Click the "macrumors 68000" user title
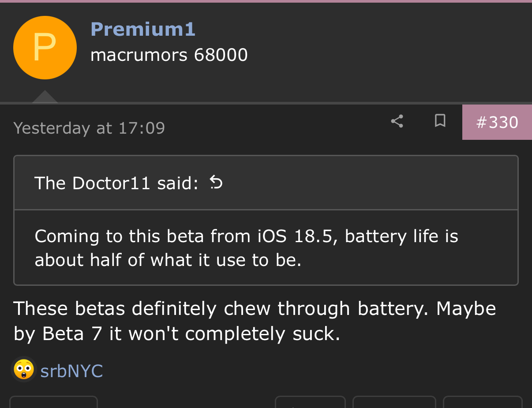The height and width of the screenshot is (408, 532). (x=169, y=55)
